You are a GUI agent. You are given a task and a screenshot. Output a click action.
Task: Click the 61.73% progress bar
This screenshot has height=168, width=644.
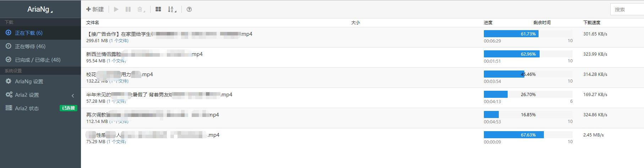point(528,34)
